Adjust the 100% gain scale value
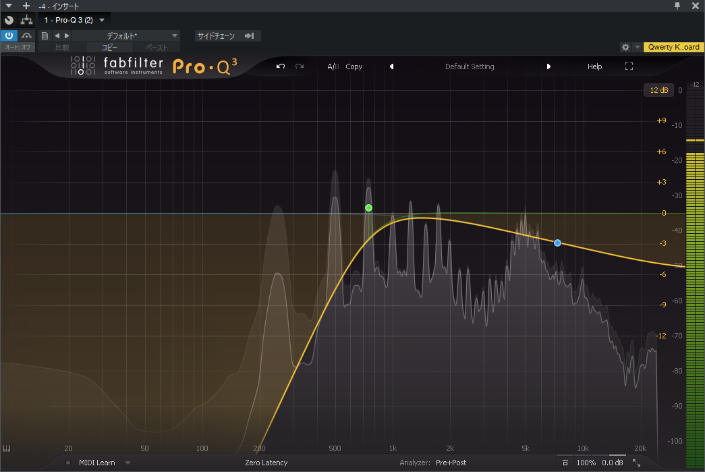The width and height of the screenshot is (705, 472). [x=586, y=463]
